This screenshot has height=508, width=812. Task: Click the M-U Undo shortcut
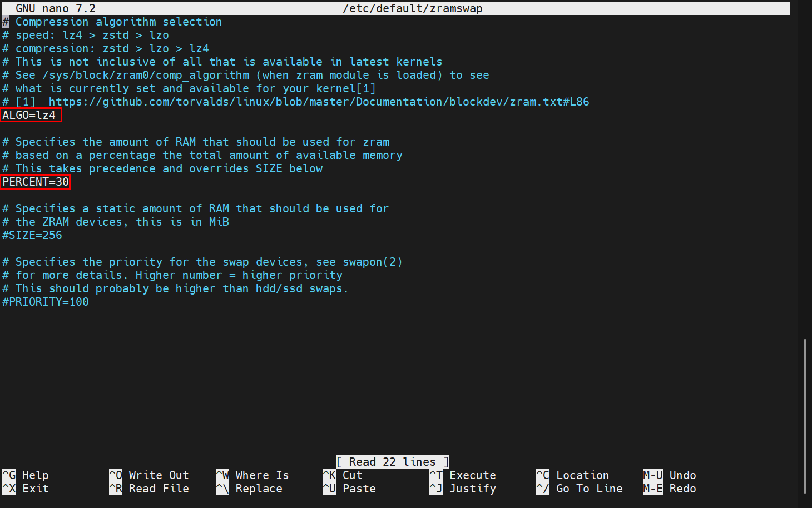[x=670, y=475]
